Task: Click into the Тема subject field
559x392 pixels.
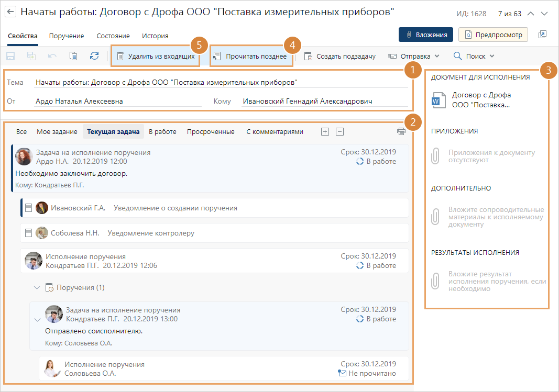Action: [x=220, y=83]
